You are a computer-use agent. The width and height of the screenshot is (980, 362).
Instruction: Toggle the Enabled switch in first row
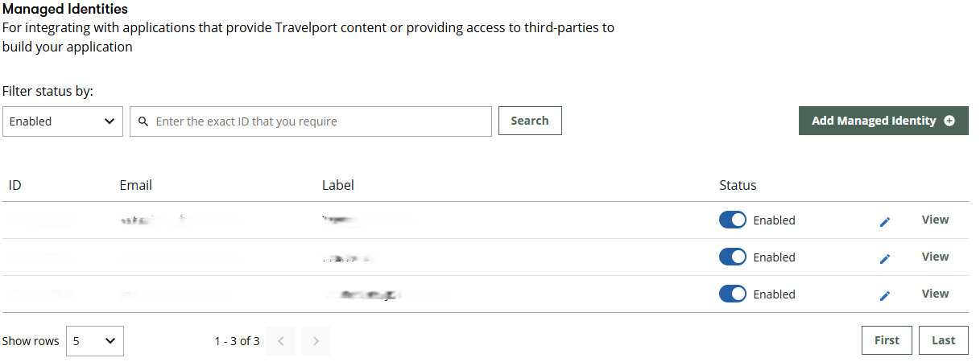pyautogui.click(x=733, y=220)
